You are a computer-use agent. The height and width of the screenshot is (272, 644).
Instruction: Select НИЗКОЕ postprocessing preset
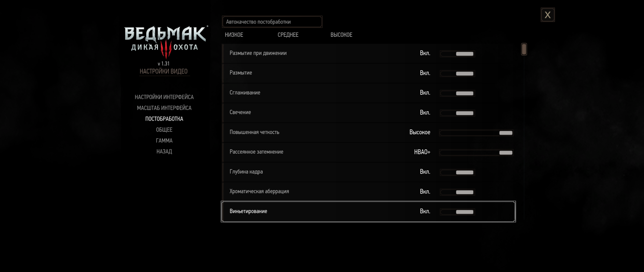coord(234,35)
